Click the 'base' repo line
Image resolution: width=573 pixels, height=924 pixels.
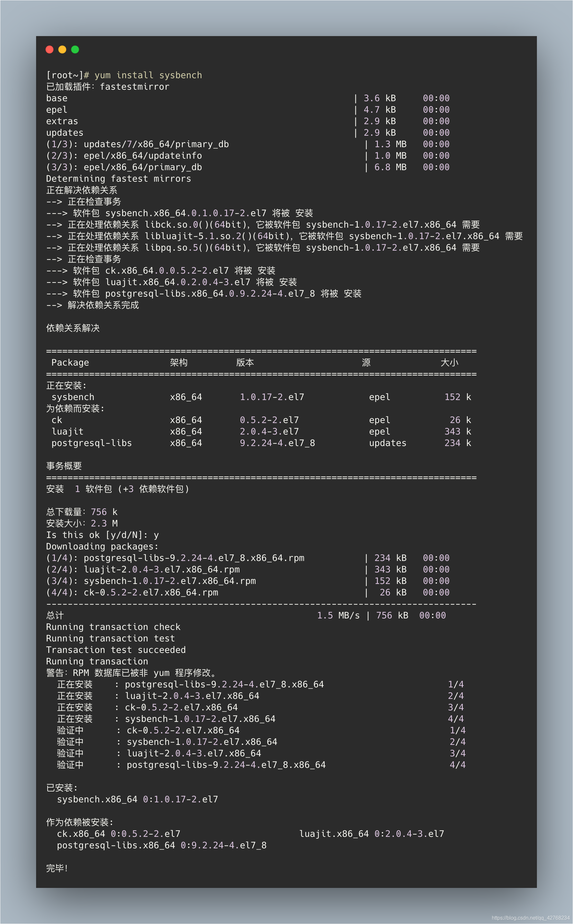pyautogui.click(x=248, y=98)
